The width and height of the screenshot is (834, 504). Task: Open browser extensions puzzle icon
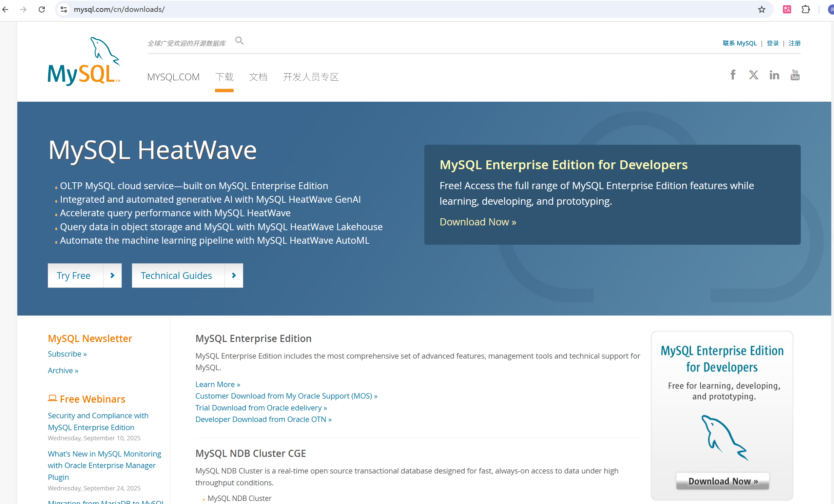pyautogui.click(x=806, y=9)
